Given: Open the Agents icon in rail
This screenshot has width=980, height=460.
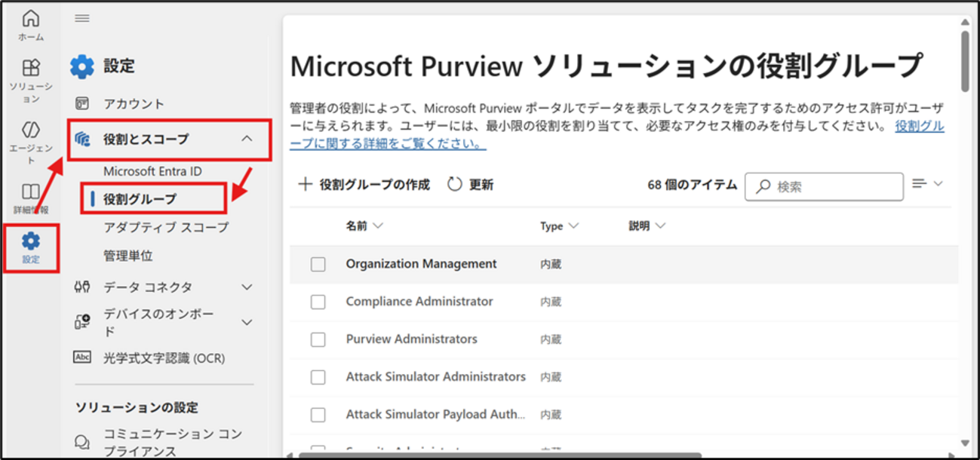Looking at the screenshot, I should pos(31,130).
